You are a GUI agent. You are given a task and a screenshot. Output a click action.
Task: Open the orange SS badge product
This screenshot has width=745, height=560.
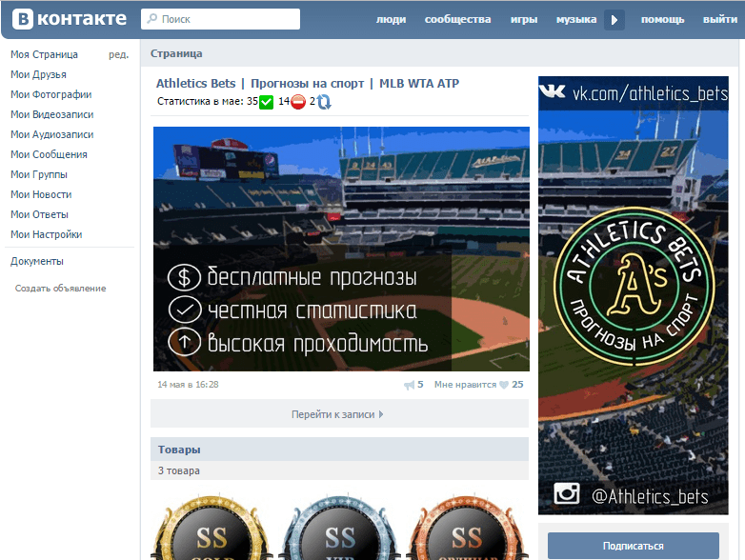(467, 528)
